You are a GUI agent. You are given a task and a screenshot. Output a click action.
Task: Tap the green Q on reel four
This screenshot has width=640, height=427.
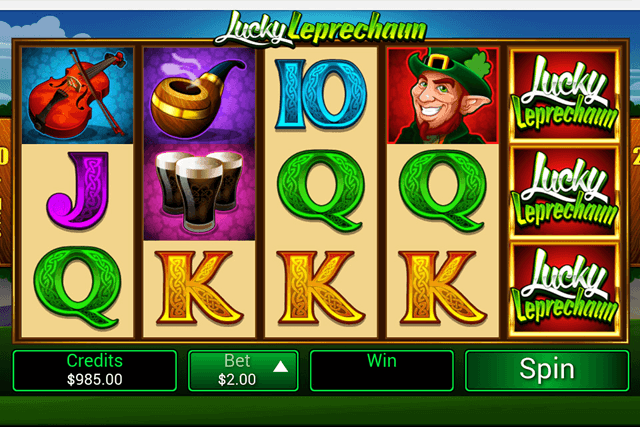(x=443, y=191)
